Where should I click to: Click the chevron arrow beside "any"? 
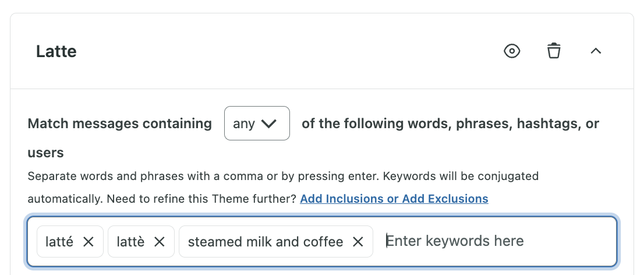tap(268, 124)
